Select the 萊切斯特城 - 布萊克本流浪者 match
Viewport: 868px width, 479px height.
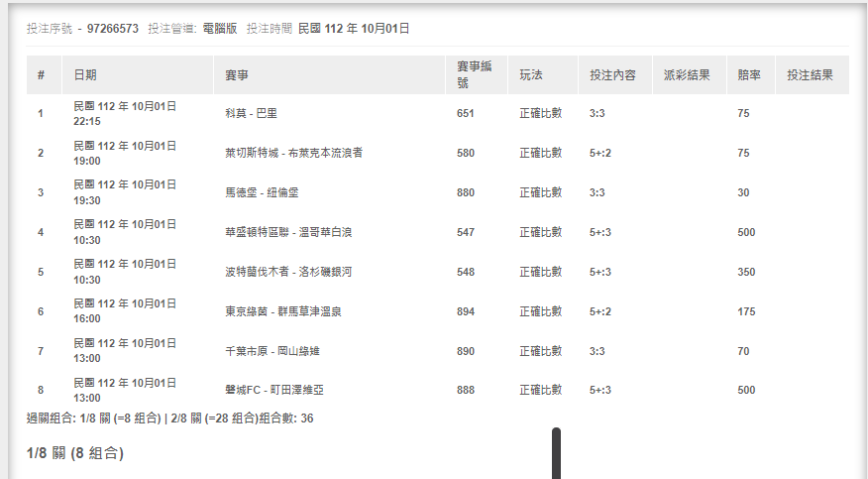[x=293, y=153]
